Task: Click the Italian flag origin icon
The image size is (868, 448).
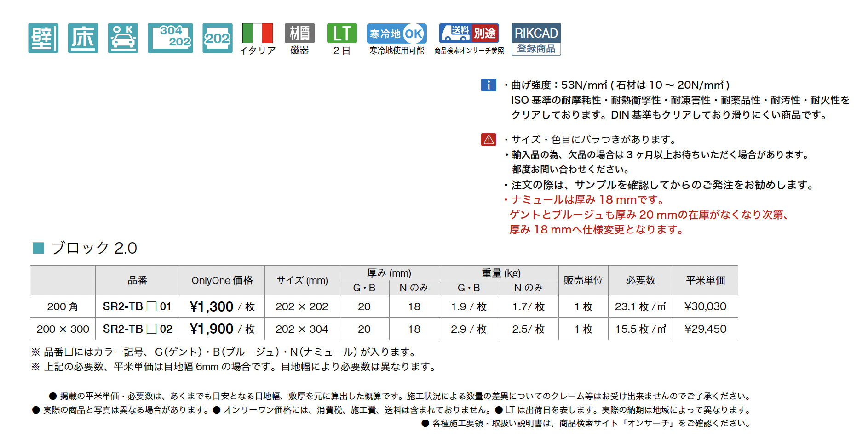Action: (x=257, y=33)
